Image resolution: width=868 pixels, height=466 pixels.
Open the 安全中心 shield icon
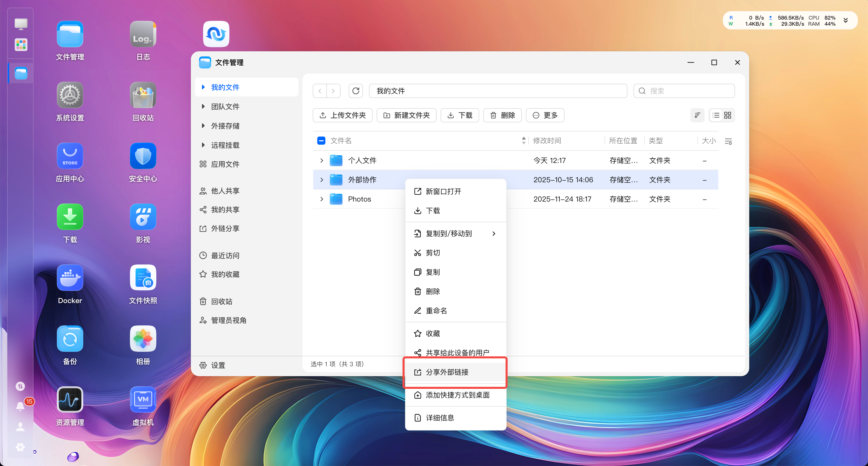click(x=143, y=156)
